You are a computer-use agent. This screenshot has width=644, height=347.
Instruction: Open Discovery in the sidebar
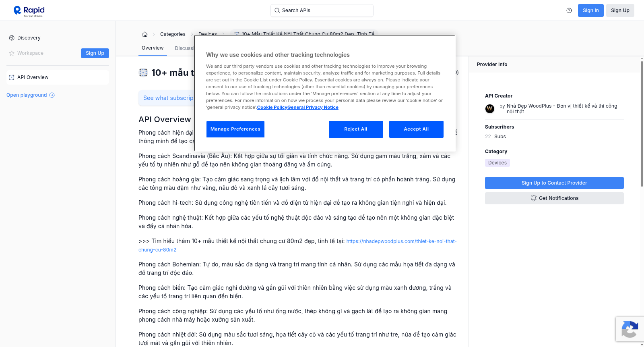(29, 38)
